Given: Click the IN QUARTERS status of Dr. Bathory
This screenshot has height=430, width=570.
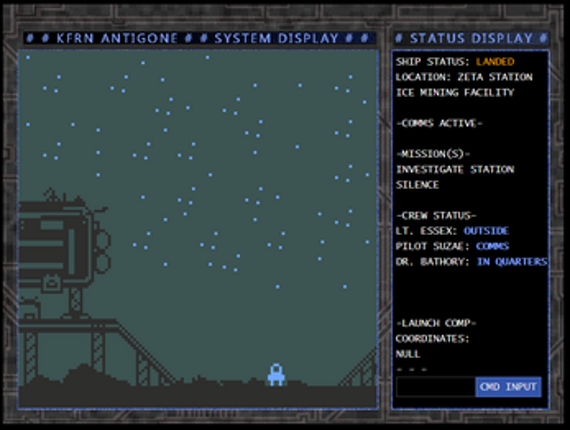Looking at the screenshot, I should pos(512,262).
